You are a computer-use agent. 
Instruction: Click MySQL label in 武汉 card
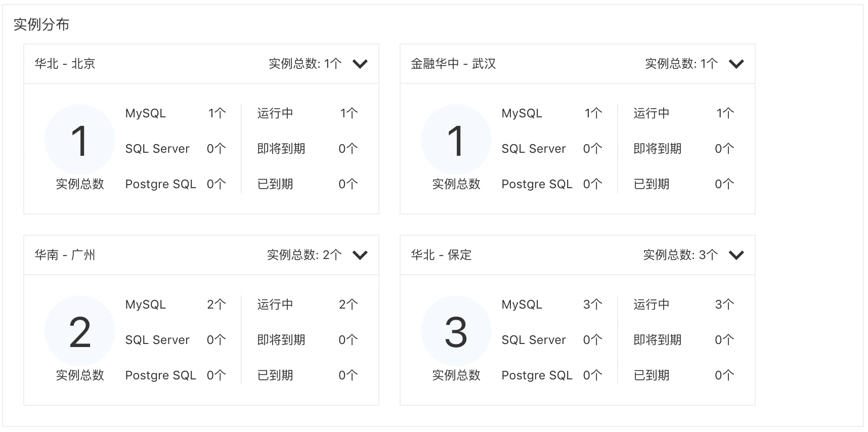pyautogui.click(x=522, y=113)
